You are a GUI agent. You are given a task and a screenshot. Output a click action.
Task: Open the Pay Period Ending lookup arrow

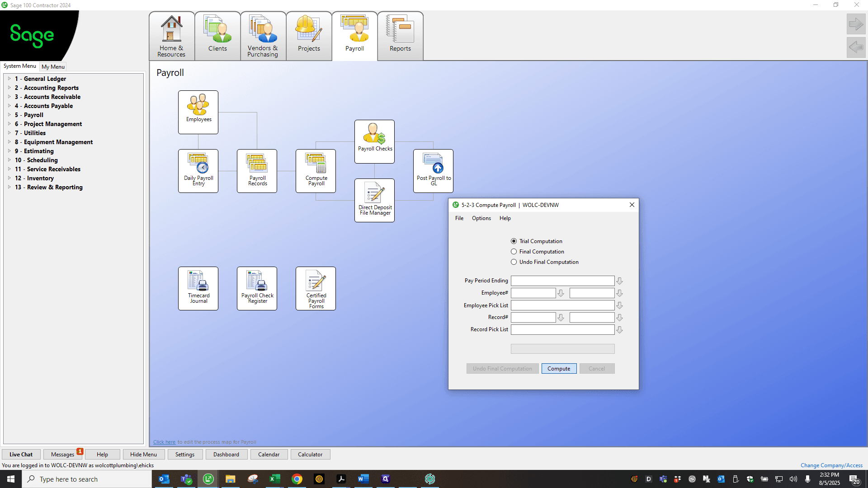619,281
